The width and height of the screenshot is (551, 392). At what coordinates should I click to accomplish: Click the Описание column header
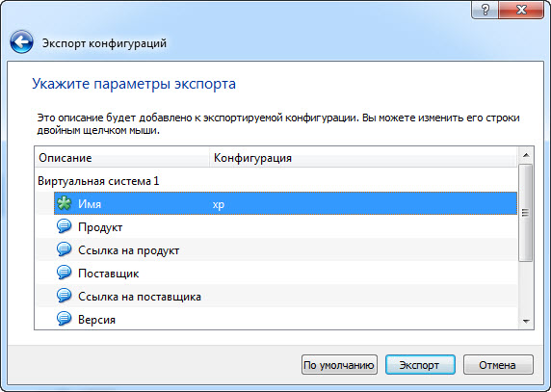[122, 158]
